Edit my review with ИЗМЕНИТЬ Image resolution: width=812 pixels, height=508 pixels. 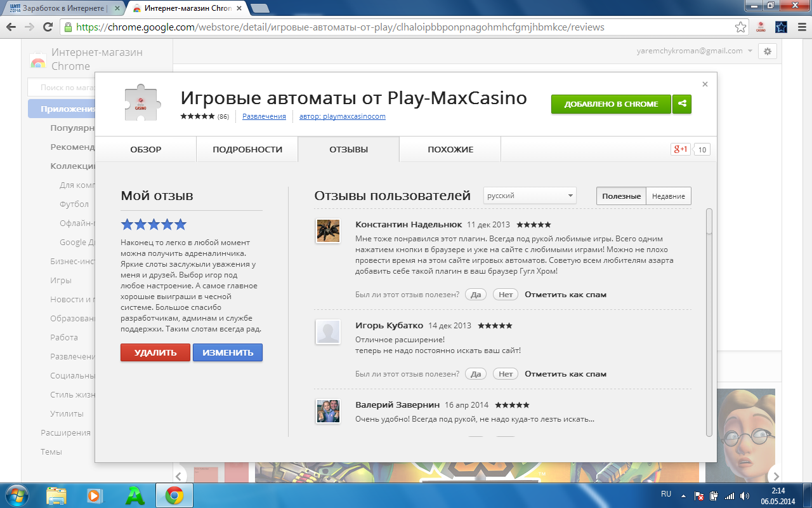(x=228, y=352)
